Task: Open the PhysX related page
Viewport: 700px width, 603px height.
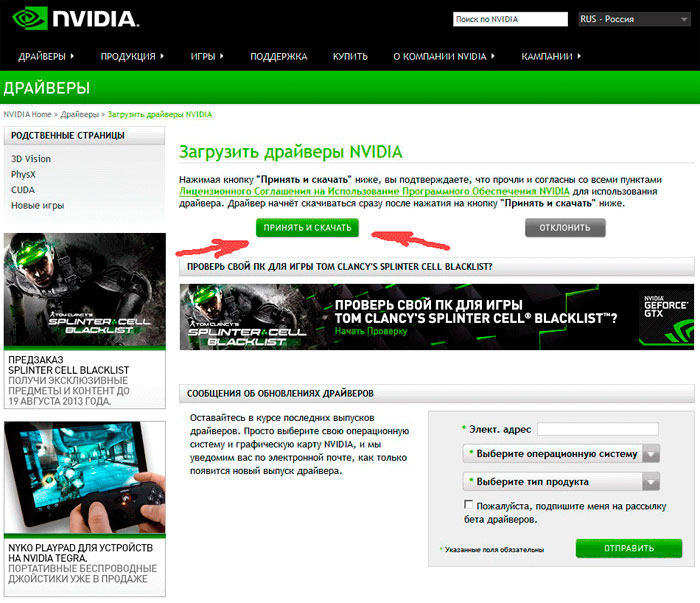Action: (23, 175)
